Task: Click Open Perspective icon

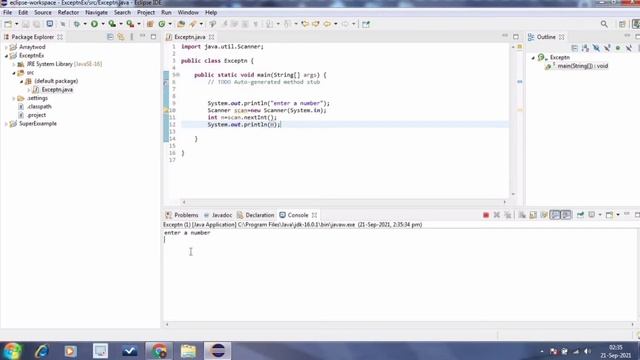Action: pyautogui.click(x=622, y=24)
